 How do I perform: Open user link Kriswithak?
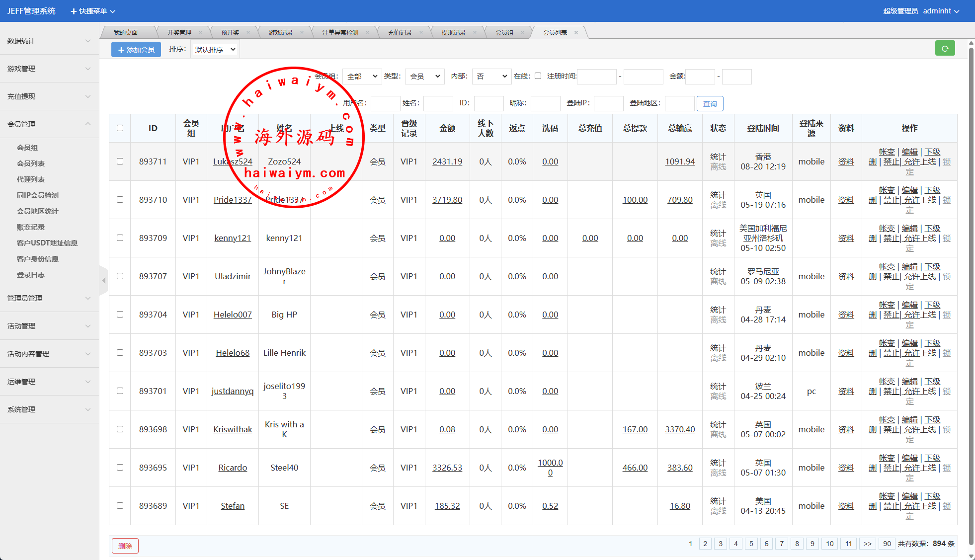click(x=233, y=429)
